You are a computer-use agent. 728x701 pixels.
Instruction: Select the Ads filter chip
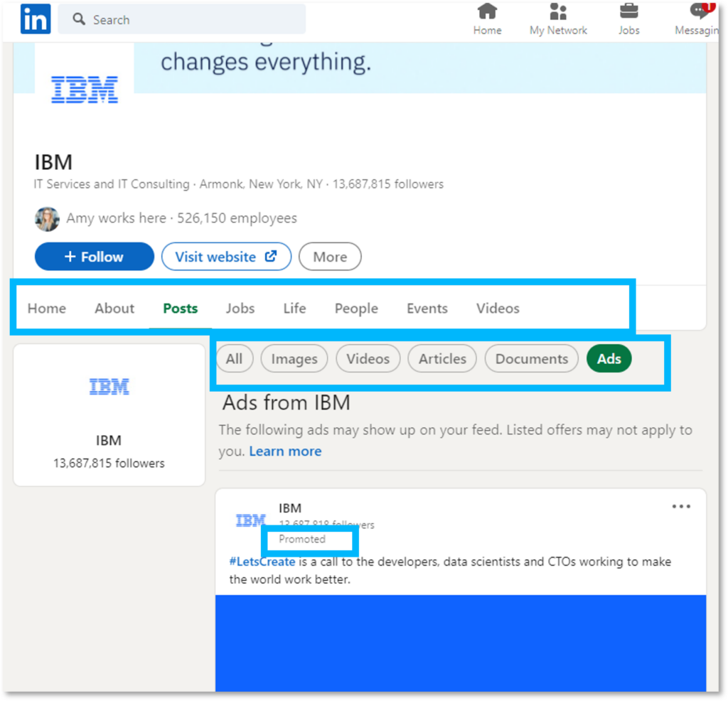(x=609, y=359)
